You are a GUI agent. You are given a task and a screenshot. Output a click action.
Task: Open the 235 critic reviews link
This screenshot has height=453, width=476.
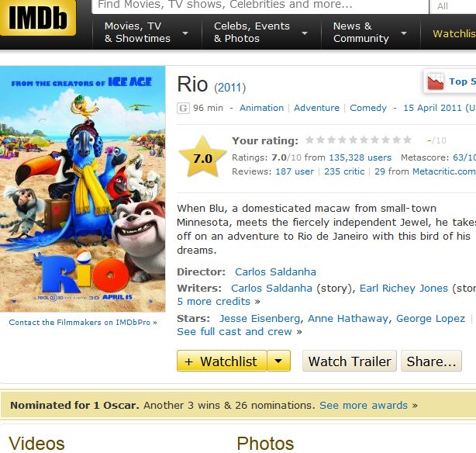pos(344,171)
